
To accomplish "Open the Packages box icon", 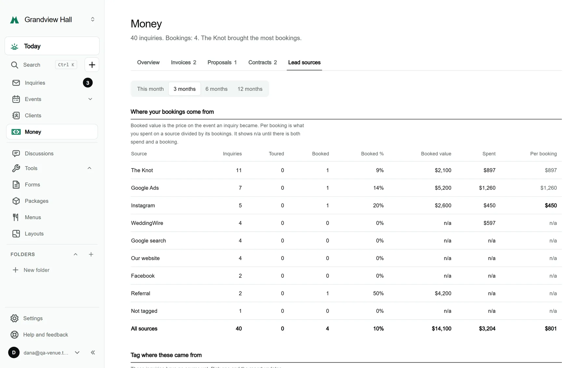I will point(16,201).
